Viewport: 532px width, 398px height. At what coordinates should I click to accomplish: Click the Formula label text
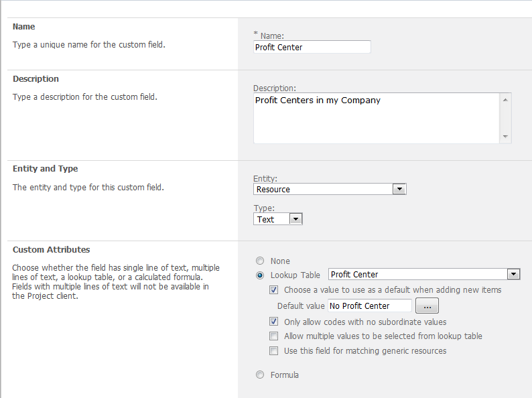[x=285, y=375]
